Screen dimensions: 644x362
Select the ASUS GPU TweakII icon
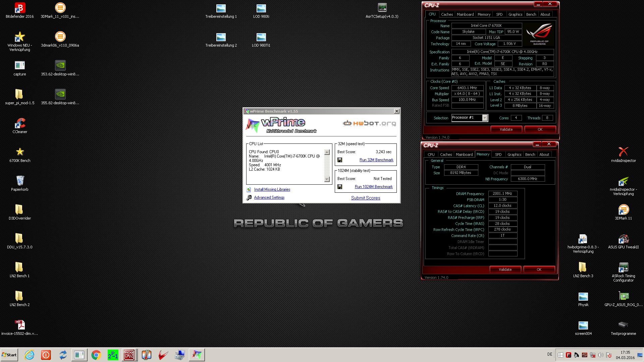pos(623,241)
